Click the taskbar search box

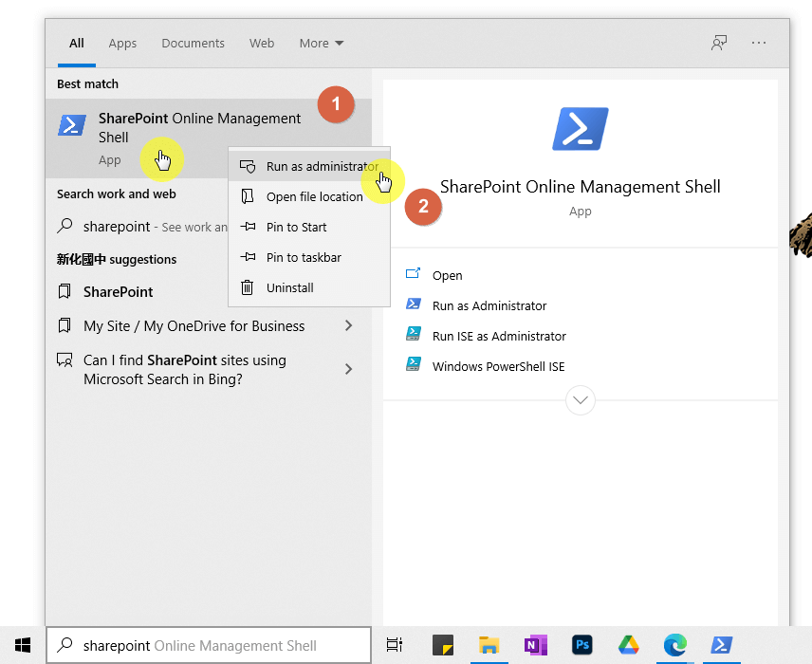point(209,645)
